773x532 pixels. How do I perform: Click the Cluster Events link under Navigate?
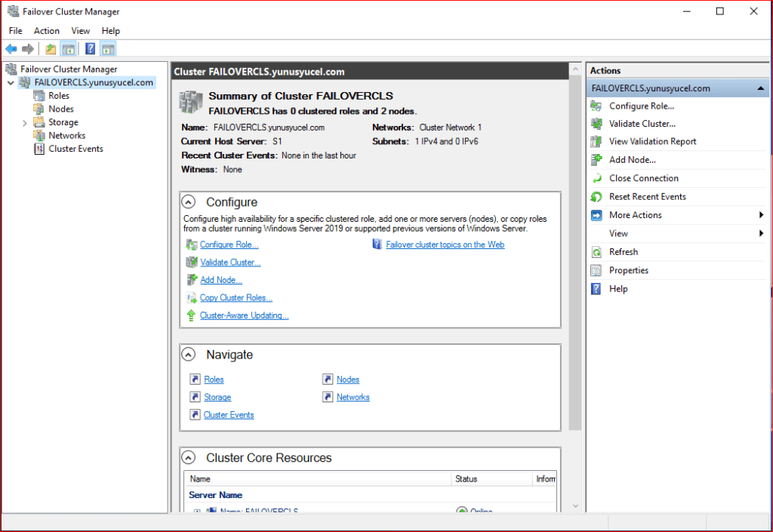coord(229,415)
